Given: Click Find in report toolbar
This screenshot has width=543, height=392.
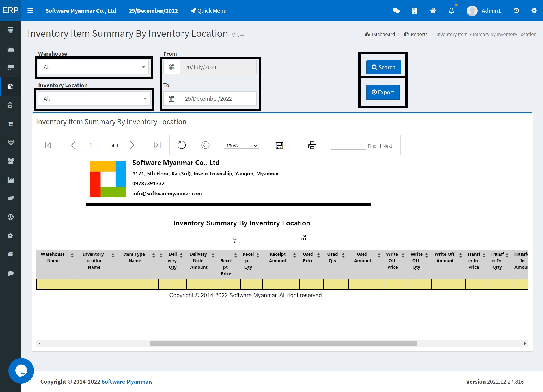Looking at the screenshot, I should [x=372, y=146].
